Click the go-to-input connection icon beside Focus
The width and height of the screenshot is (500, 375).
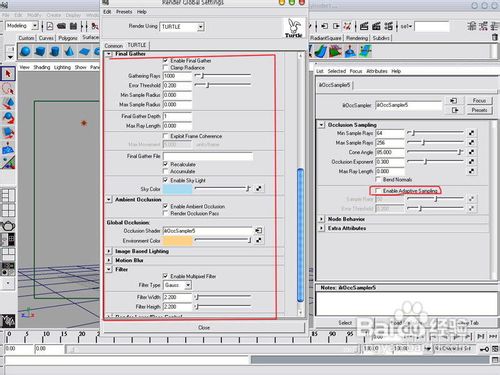click(x=454, y=101)
